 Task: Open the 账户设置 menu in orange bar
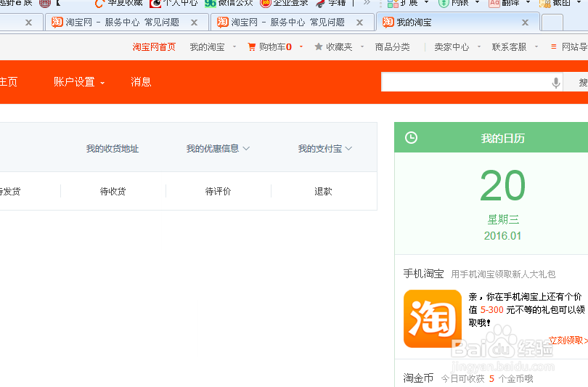point(74,82)
